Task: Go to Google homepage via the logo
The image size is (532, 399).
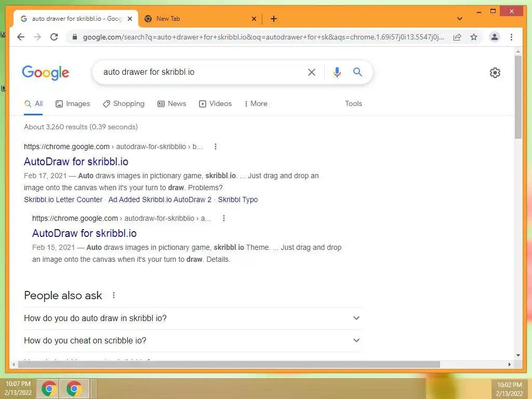Action: pos(46,73)
